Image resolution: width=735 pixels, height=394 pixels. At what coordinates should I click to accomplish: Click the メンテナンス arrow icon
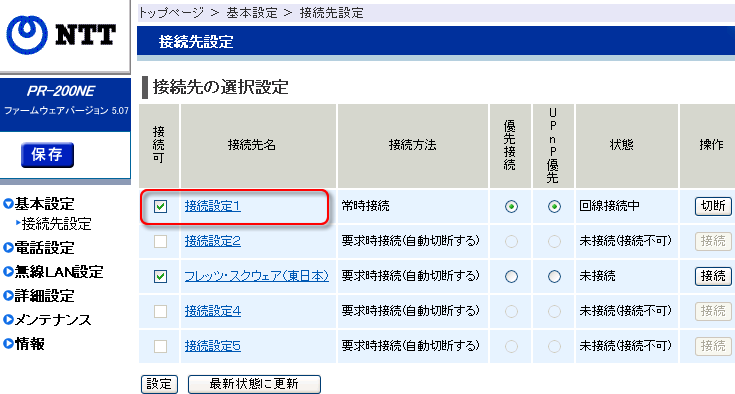click(8, 320)
